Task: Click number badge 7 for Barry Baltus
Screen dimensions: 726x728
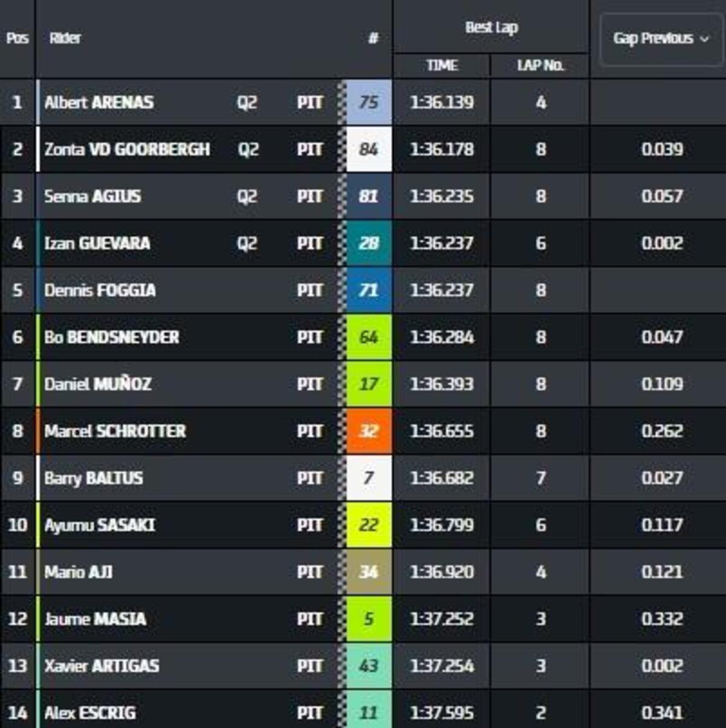Action: 368,478
